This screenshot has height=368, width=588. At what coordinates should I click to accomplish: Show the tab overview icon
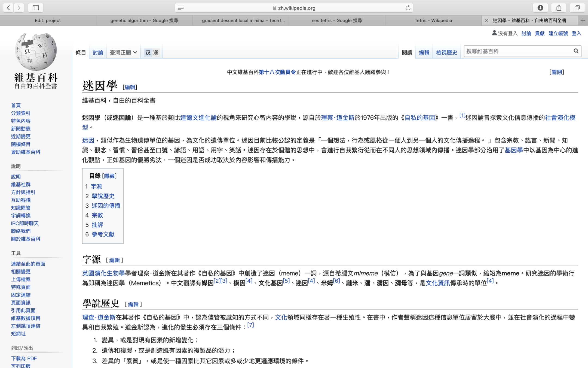tap(577, 8)
